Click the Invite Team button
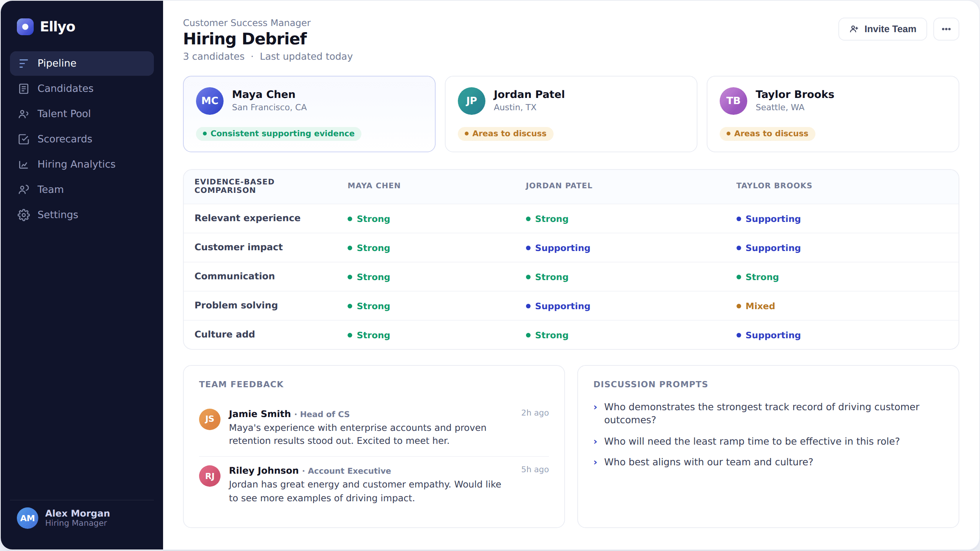The height and width of the screenshot is (551, 980). click(882, 29)
